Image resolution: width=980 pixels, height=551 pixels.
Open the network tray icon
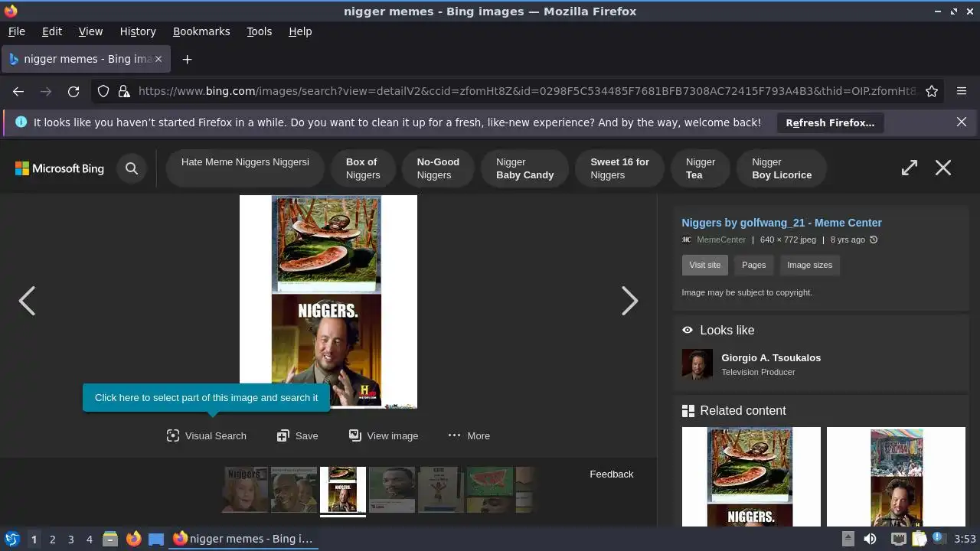898,539
